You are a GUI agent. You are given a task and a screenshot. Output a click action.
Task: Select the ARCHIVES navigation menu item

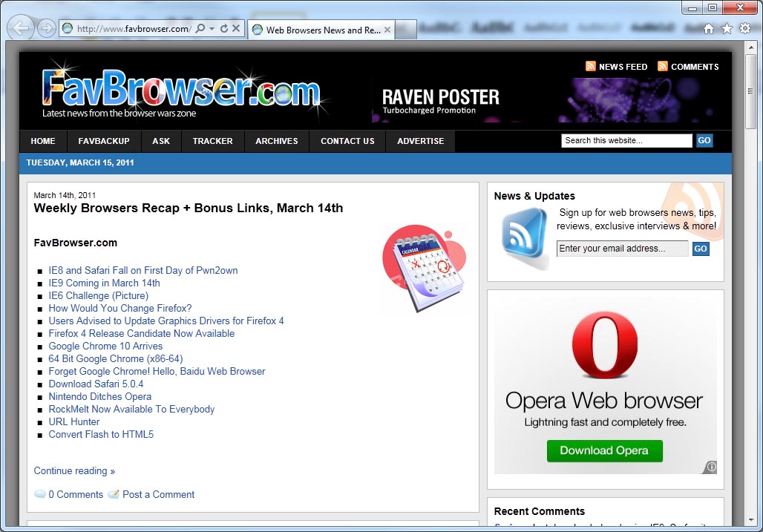pyautogui.click(x=276, y=141)
